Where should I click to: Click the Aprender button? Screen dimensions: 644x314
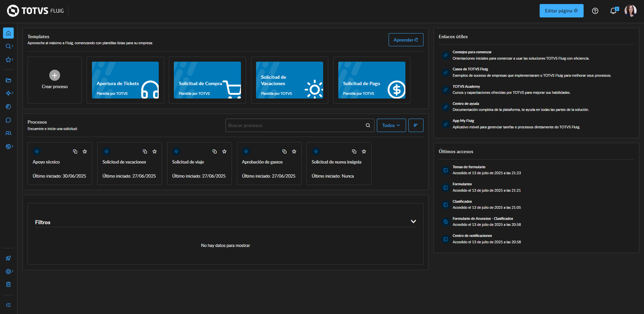(x=406, y=40)
